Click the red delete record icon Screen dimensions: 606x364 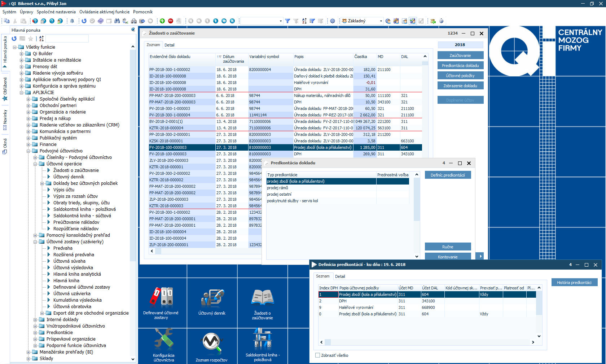point(171,21)
